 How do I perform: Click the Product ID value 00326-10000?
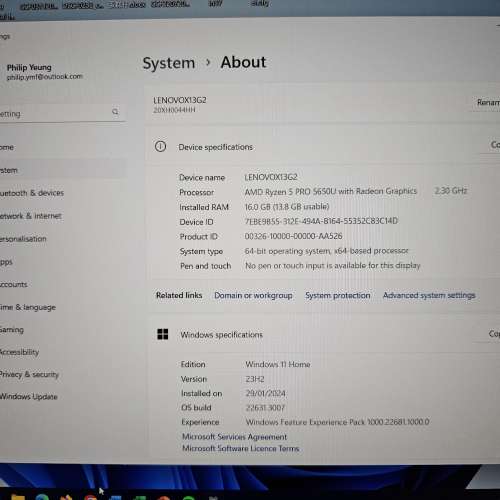point(293,236)
